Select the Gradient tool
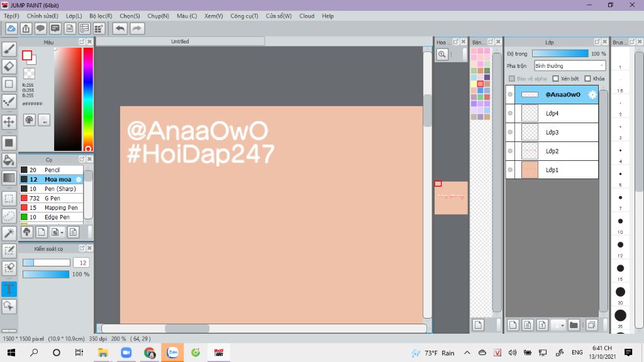Screen dimensions: 644x362 tap(9, 178)
